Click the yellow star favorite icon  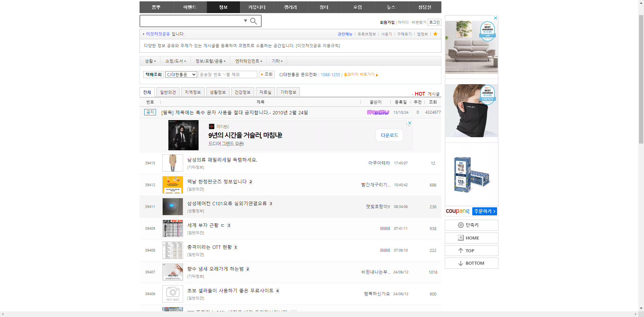tap(435, 34)
